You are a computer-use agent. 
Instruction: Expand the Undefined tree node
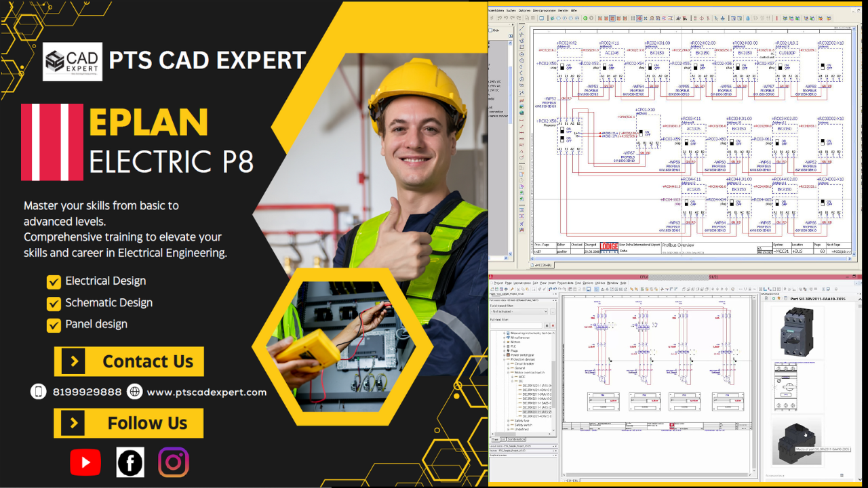(x=509, y=429)
